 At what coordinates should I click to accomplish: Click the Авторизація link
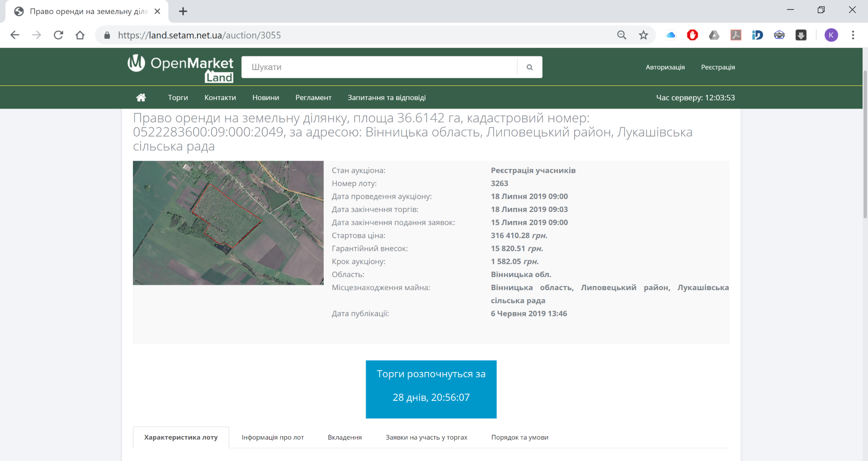(665, 67)
